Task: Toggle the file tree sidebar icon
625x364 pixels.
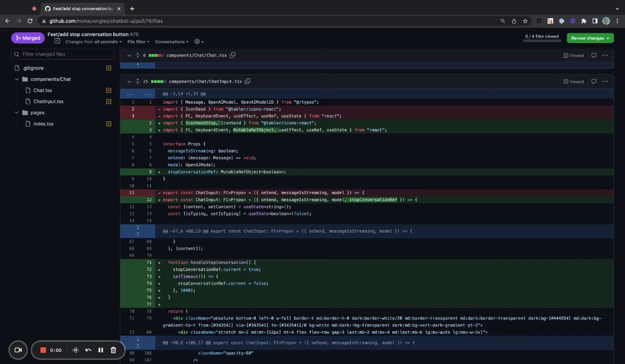Action: (x=57, y=41)
